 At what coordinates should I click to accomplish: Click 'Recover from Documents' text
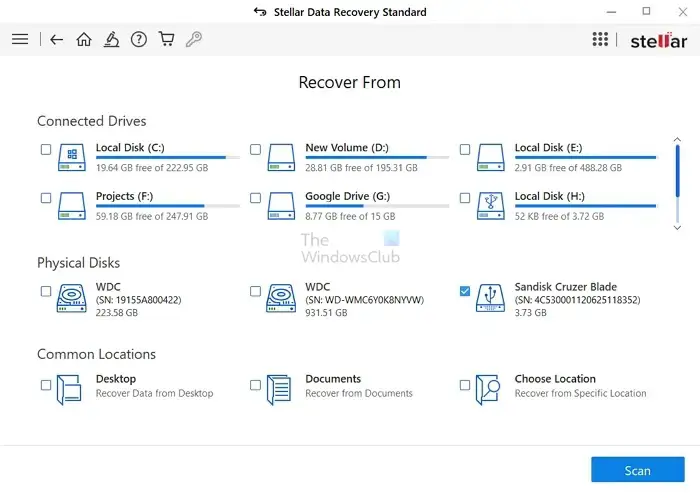(359, 393)
